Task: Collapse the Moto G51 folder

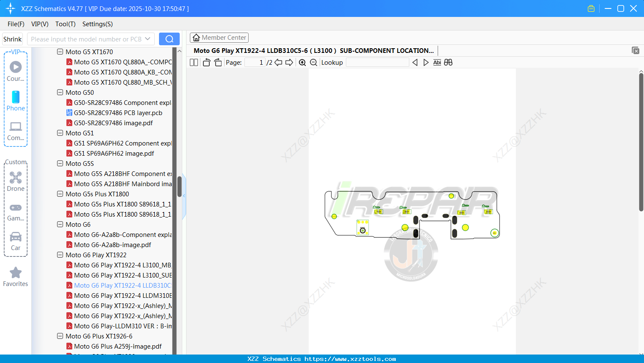Action: pyautogui.click(x=60, y=133)
